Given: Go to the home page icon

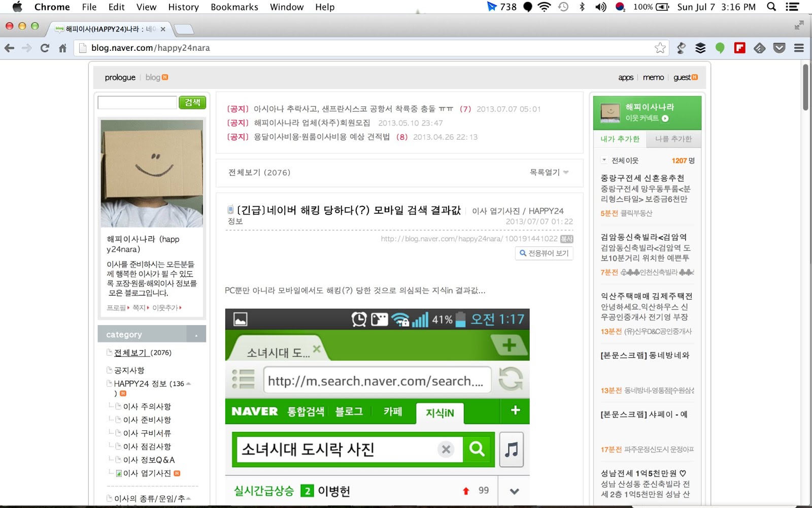Looking at the screenshot, I should 62,48.
